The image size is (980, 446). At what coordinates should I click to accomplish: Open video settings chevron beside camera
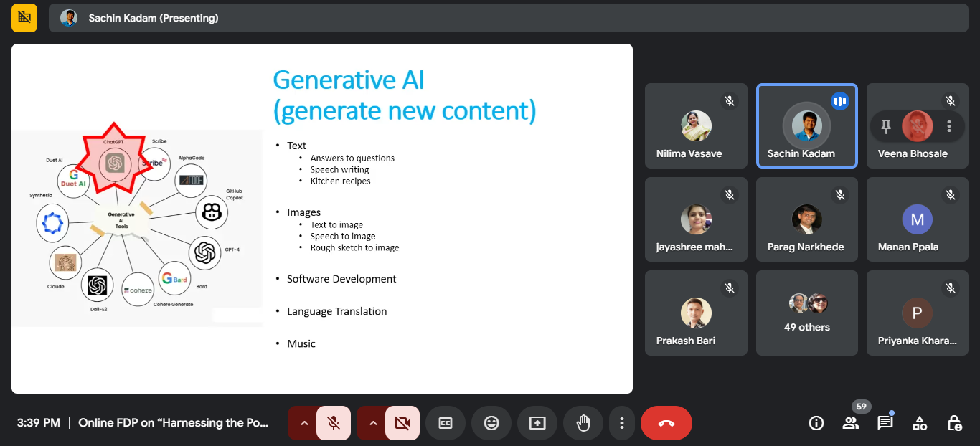click(373, 423)
